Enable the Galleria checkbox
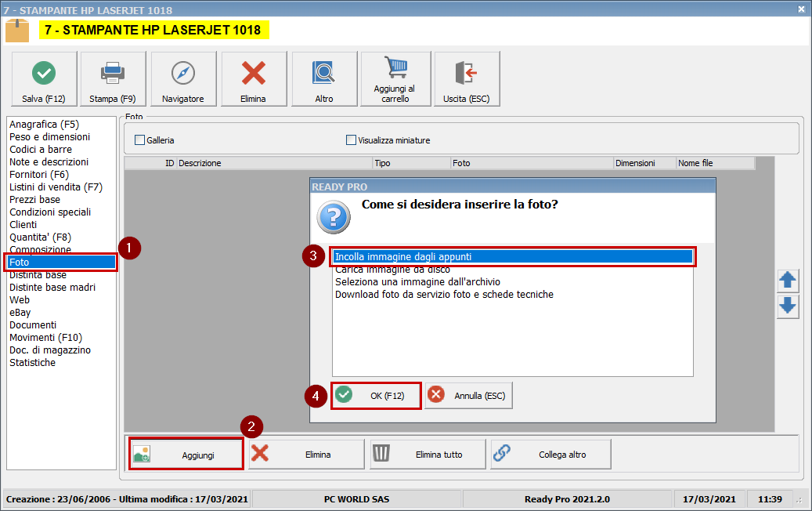Screen dimensions: 812x511 point(139,140)
